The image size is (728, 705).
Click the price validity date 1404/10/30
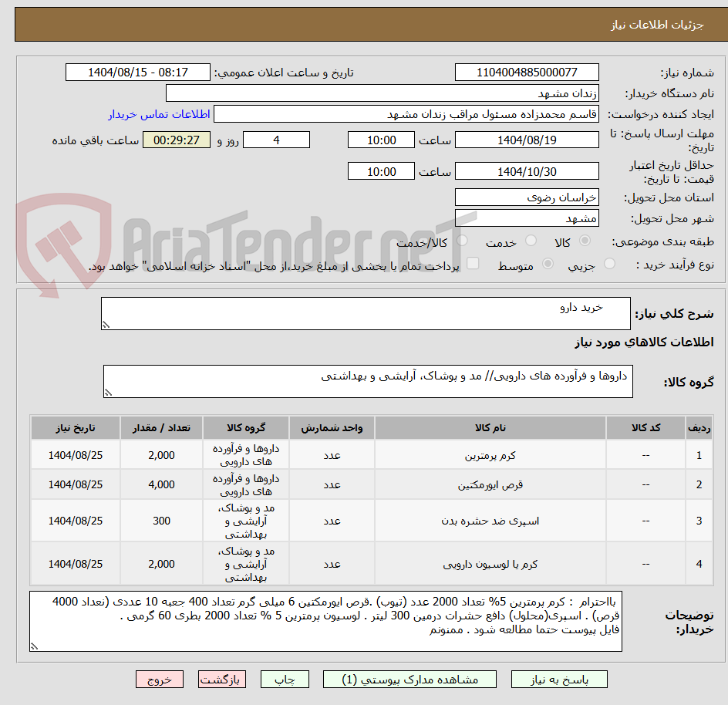[527, 171]
